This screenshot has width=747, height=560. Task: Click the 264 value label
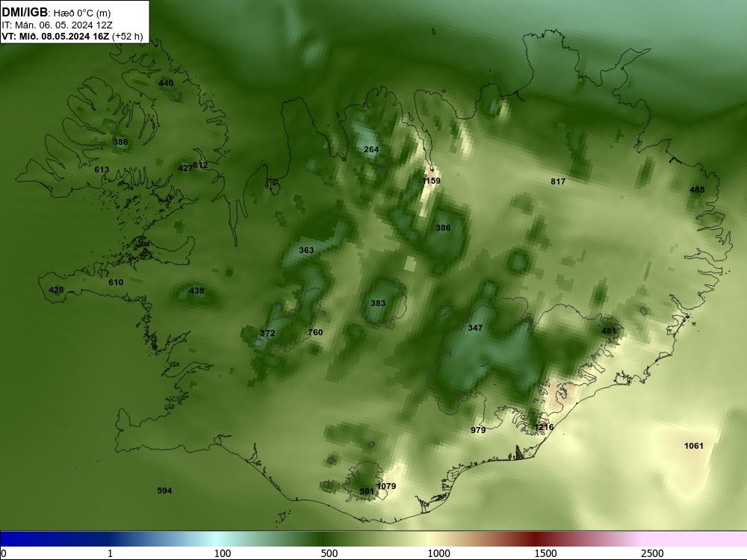[371, 149]
